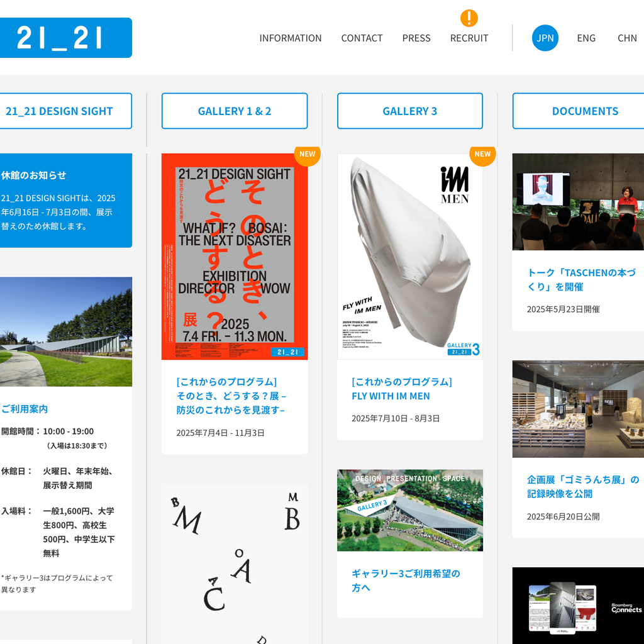
Task: Click the footnote *ギャラリー3はプログラムによって異なります
Action: pyautogui.click(x=57, y=584)
